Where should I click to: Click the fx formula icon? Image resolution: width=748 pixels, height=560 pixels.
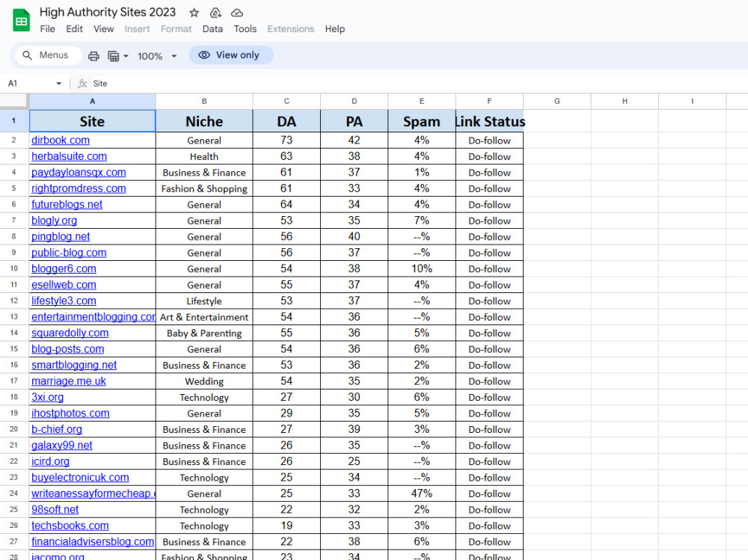click(82, 84)
